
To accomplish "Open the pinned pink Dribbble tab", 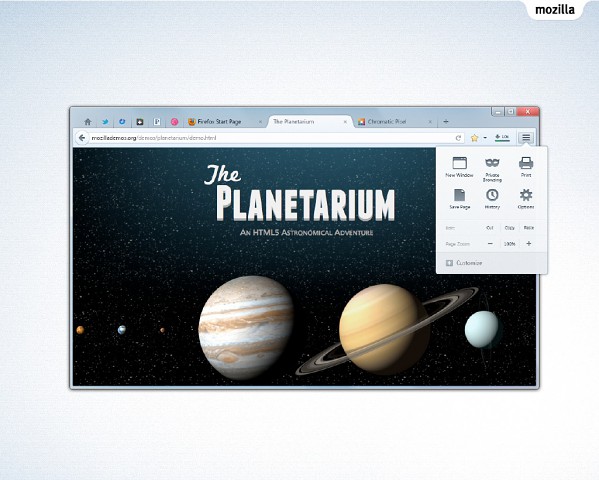I will pos(174,122).
